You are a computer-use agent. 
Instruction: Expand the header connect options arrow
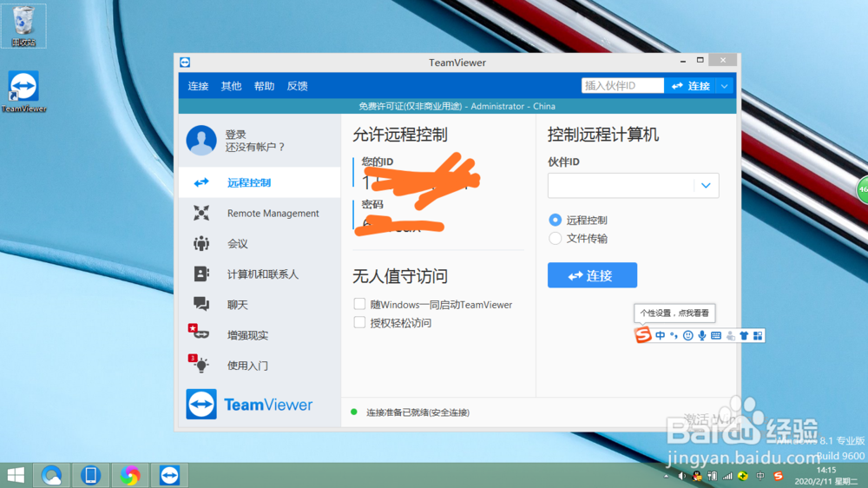[724, 86]
